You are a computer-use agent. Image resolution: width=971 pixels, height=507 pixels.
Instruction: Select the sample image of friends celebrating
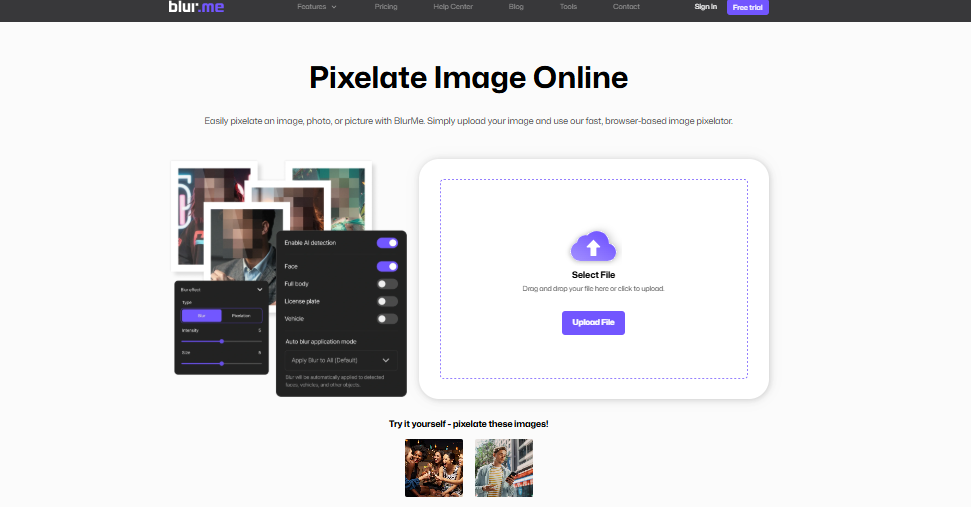coord(434,468)
